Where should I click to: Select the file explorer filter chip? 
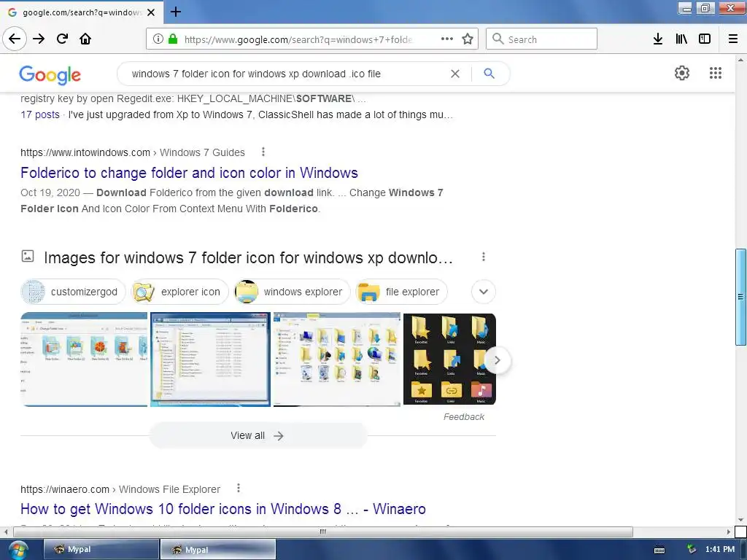point(401,292)
